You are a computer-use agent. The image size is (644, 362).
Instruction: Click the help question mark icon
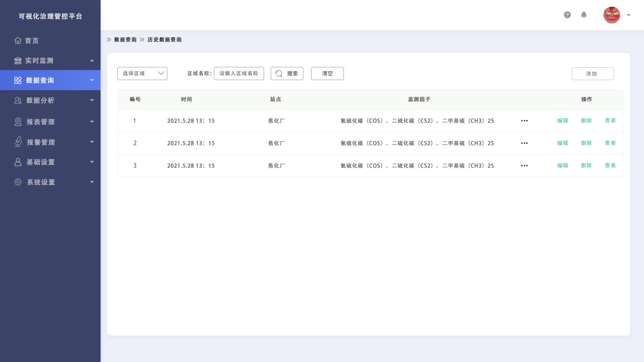point(567,15)
